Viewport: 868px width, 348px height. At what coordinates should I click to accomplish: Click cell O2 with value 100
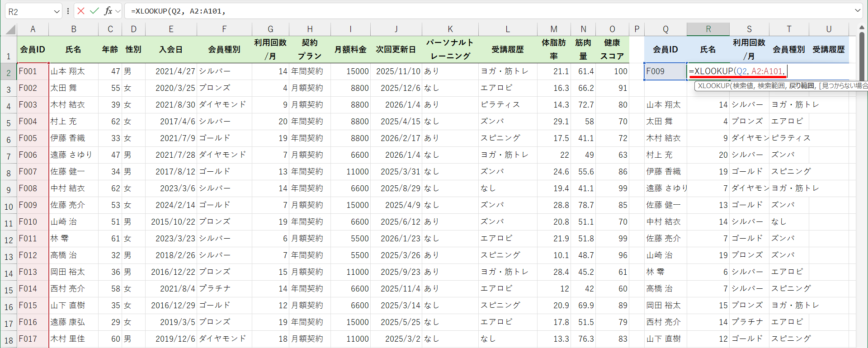[x=612, y=71]
